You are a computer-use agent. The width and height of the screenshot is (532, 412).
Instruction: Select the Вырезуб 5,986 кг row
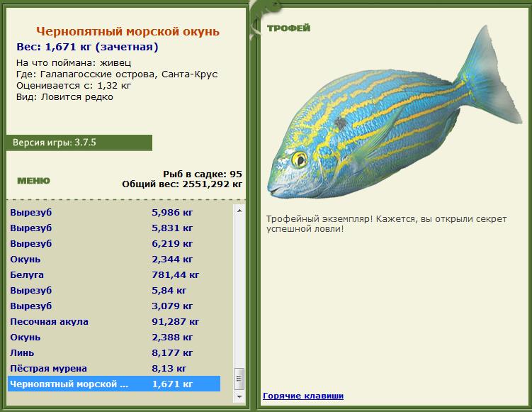tap(114, 213)
